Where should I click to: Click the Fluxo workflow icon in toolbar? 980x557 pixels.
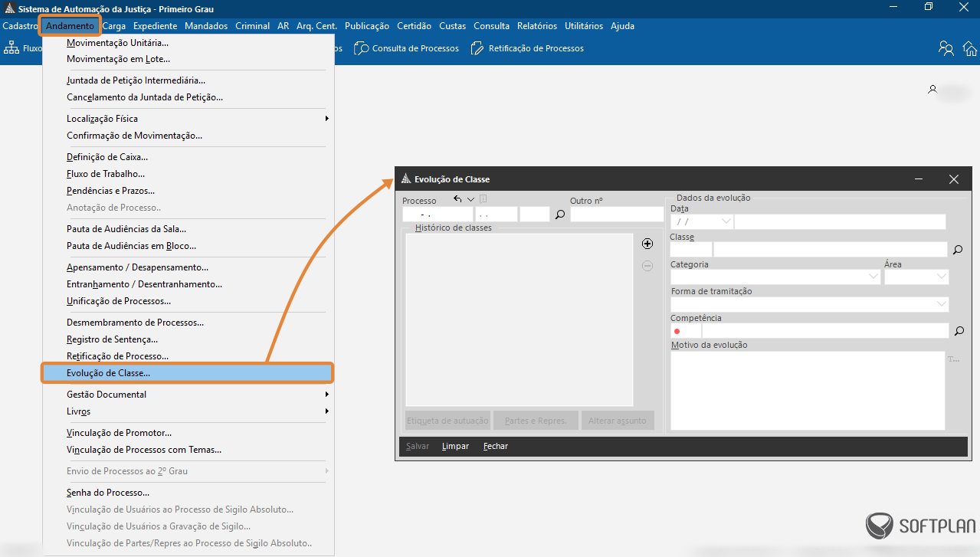point(11,48)
